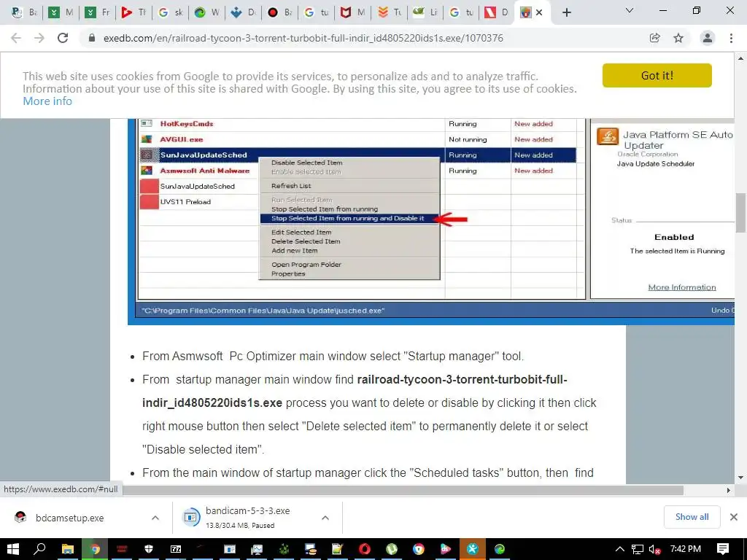Open 7-Zip from the taskbar

point(176,549)
